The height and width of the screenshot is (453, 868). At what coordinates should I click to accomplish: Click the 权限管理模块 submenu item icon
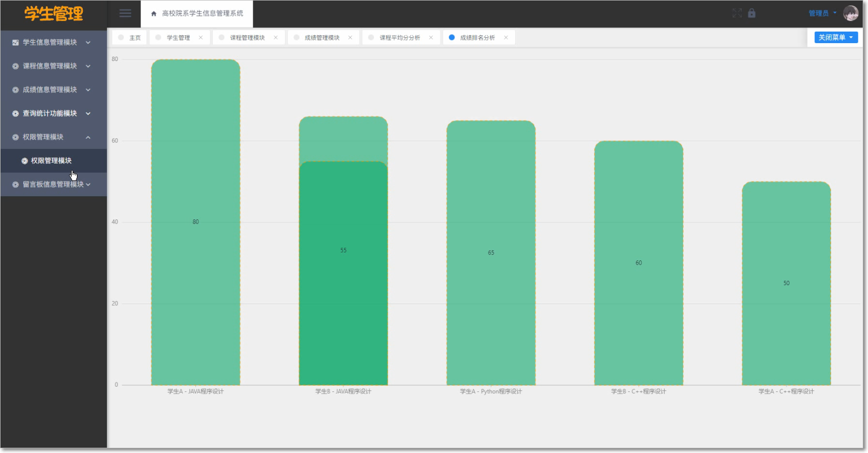tap(24, 161)
